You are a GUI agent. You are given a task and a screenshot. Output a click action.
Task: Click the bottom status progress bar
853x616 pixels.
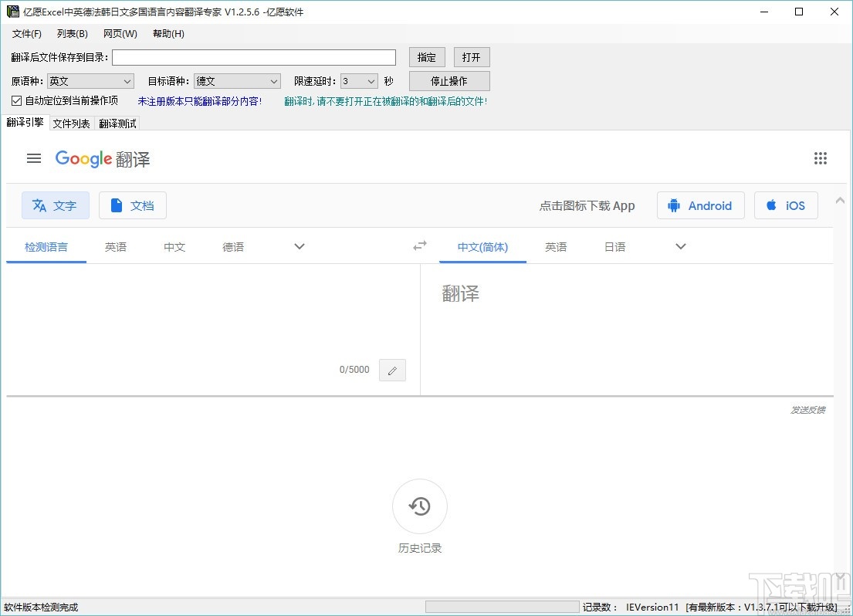click(x=502, y=607)
